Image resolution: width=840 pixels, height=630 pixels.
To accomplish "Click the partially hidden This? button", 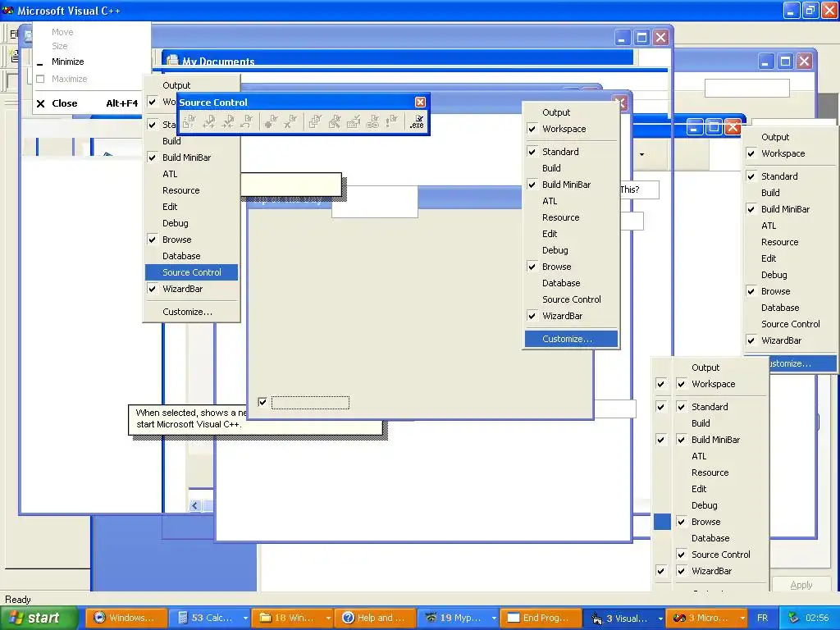I will point(640,189).
